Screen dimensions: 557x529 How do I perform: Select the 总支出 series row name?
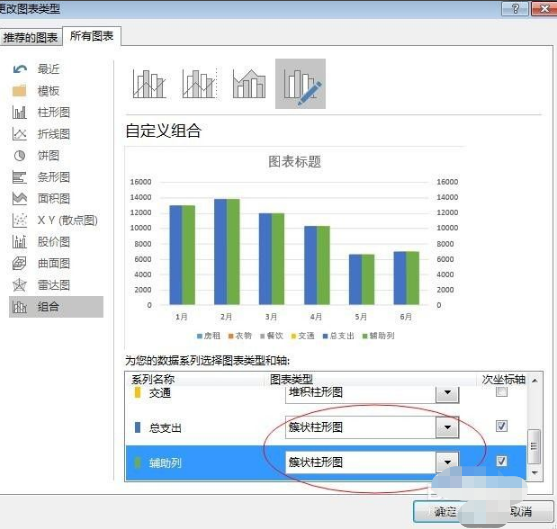coord(165,428)
